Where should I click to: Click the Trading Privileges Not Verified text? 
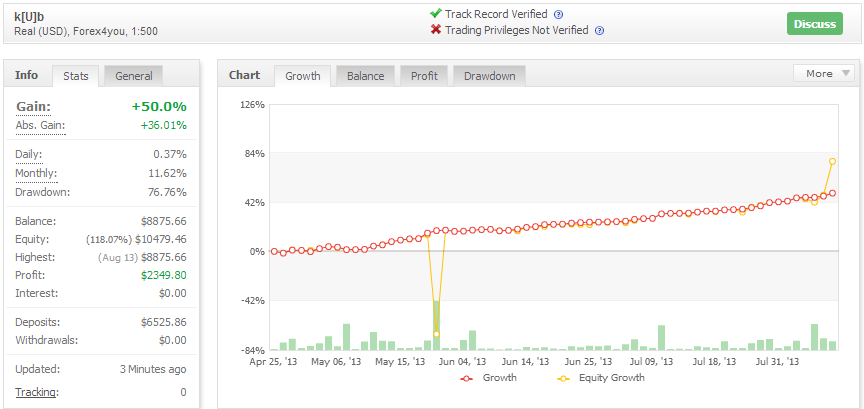(x=517, y=30)
